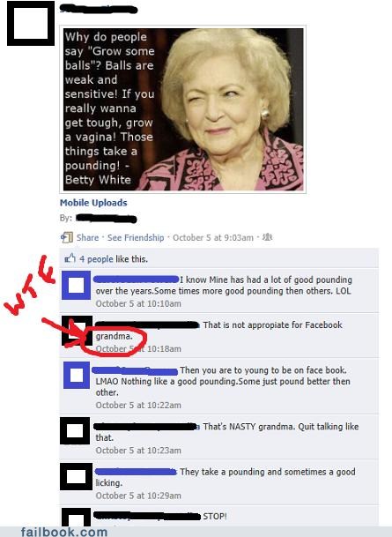Click the Share link
The width and height of the screenshot is (392, 537).
pos(87,237)
